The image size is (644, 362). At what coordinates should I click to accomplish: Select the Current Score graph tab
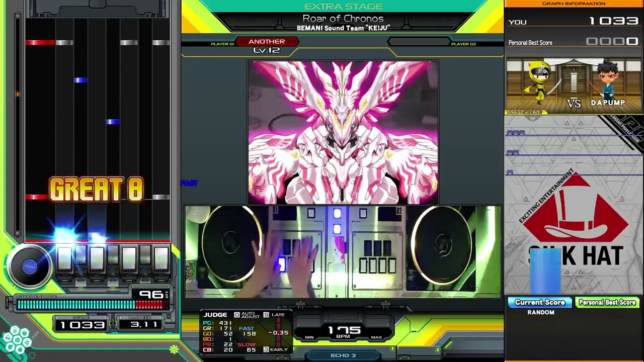(540, 302)
